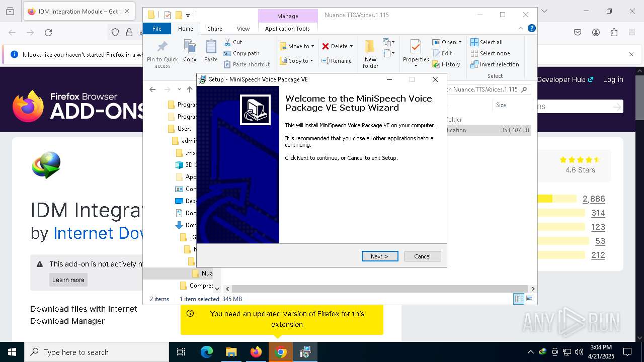Image resolution: width=644 pixels, height=362 pixels.
Task: Open Firefox application menu hamburger
Action: [632, 33]
